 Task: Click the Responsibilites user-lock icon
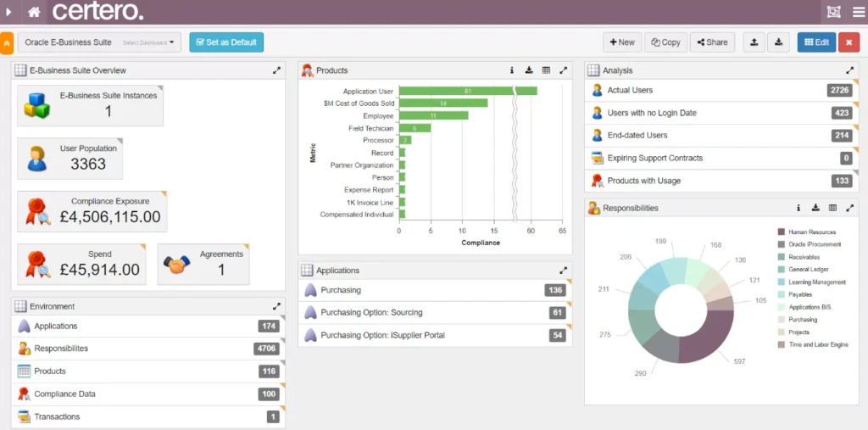[x=24, y=349]
